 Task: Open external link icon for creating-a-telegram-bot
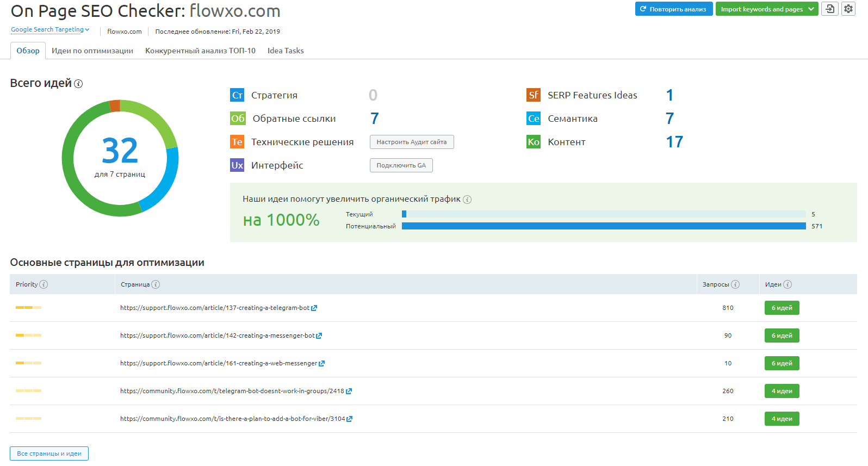point(314,308)
